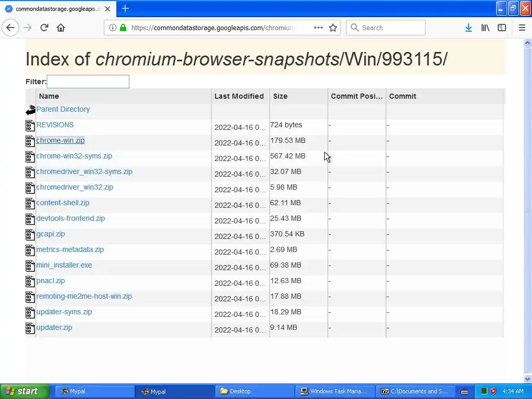Open the REVISIONS file link
Screen dimensions: 532x399
coord(55,125)
